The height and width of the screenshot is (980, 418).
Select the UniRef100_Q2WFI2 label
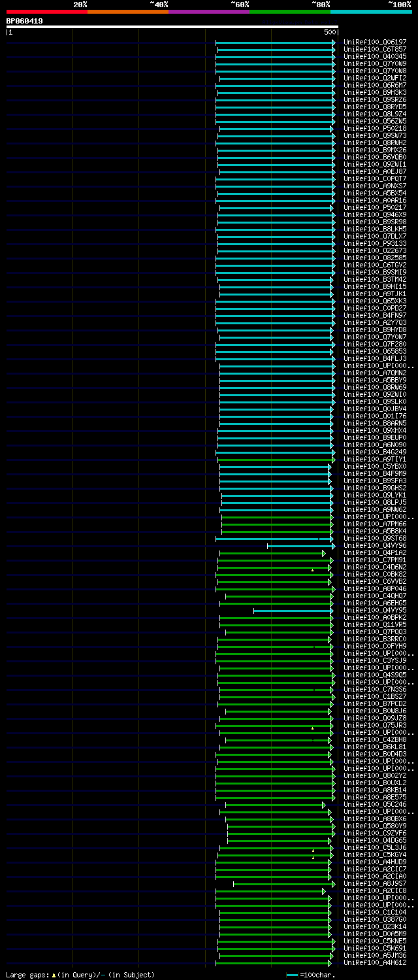click(375, 78)
